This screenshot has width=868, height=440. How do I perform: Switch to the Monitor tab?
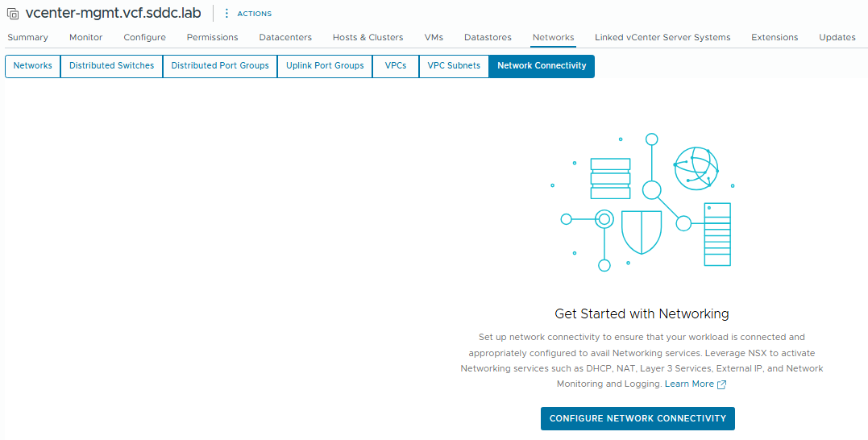(x=85, y=37)
